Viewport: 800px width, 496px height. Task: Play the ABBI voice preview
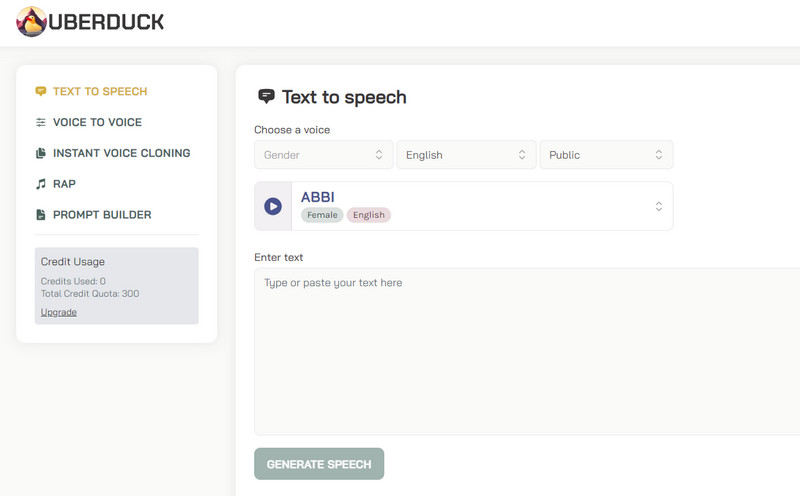tap(273, 206)
